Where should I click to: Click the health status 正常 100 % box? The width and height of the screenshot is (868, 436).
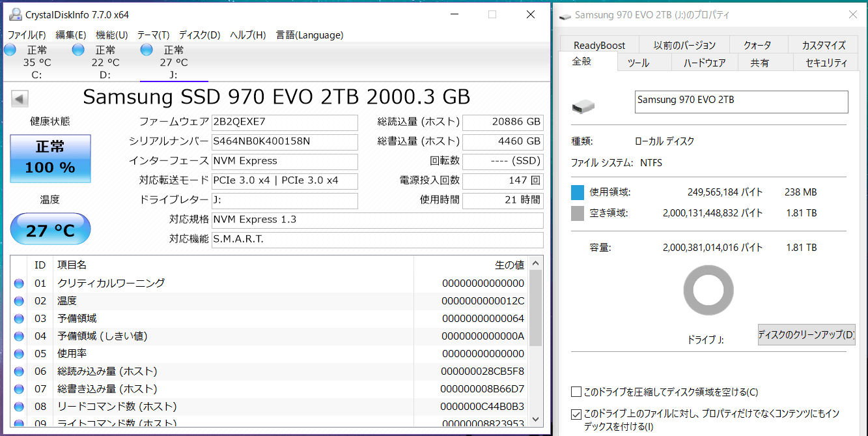(50, 158)
